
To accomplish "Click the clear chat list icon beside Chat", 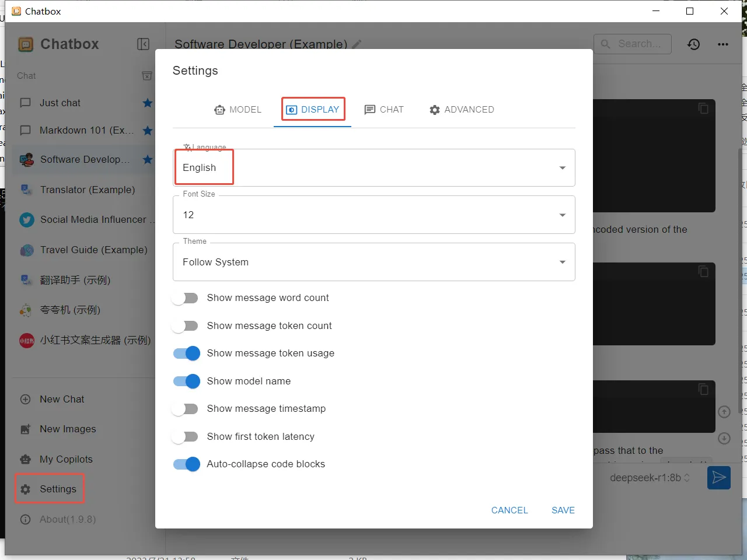I will point(147,76).
